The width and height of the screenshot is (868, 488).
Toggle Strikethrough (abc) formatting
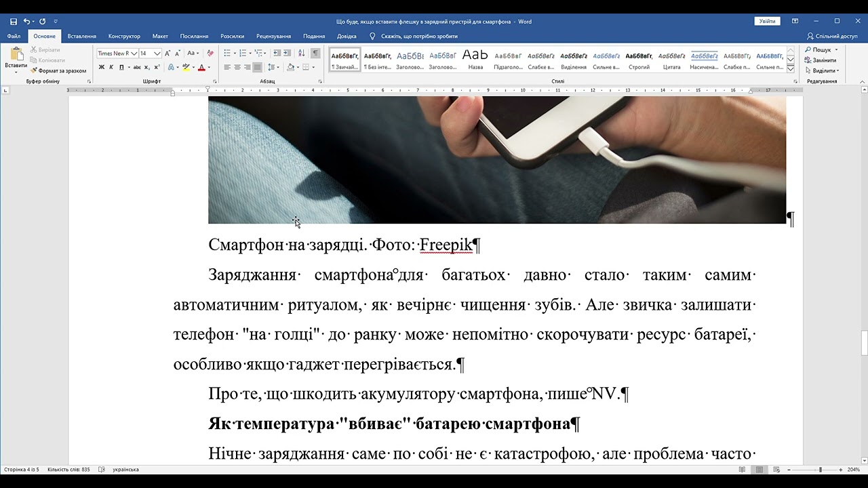tap(137, 67)
